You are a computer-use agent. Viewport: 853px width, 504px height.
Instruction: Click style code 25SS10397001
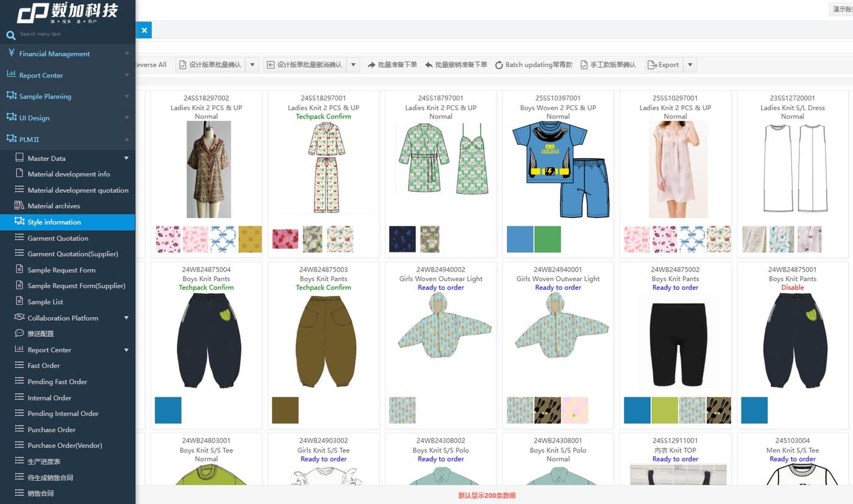[x=557, y=98]
